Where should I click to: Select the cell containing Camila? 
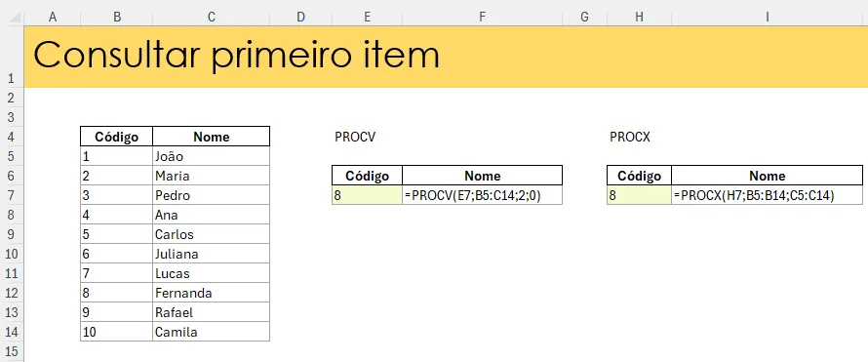(211, 332)
